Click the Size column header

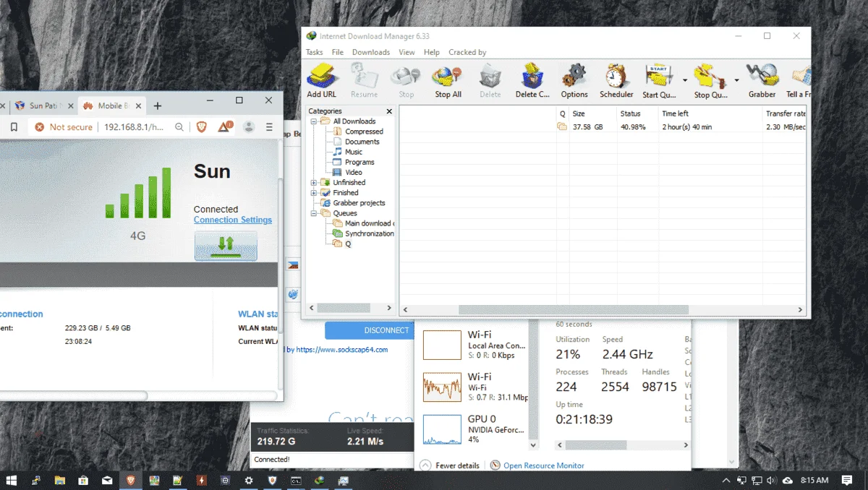(593, 113)
